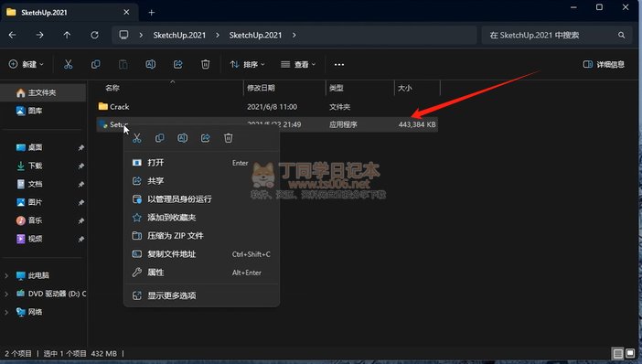The width and height of the screenshot is (642, 364).
Task: Select the SketchUp.2021 window tab
Action: tap(70, 12)
